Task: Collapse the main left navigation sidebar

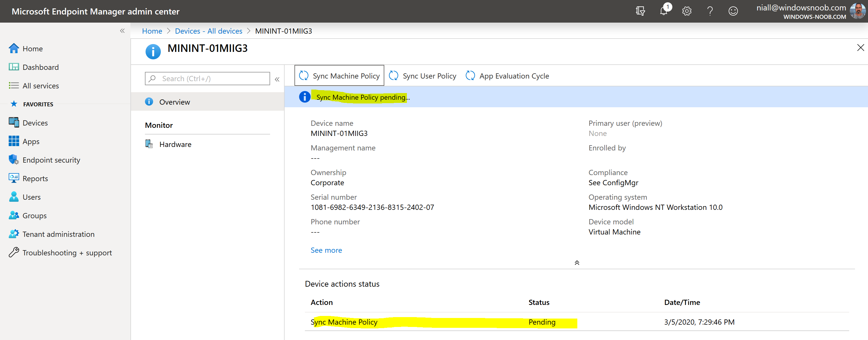Action: [122, 31]
